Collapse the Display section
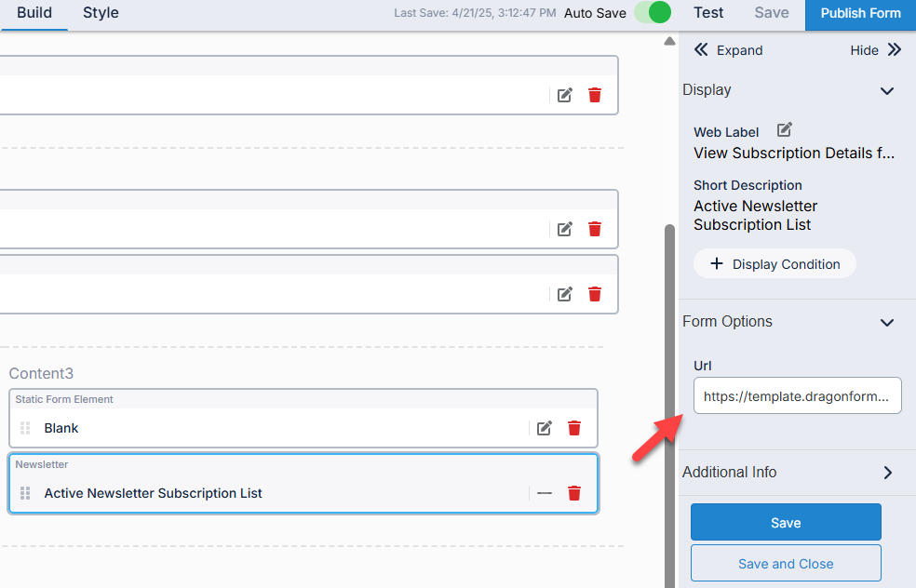The height and width of the screenshot is (588, 916). click(x=887, y=91)
